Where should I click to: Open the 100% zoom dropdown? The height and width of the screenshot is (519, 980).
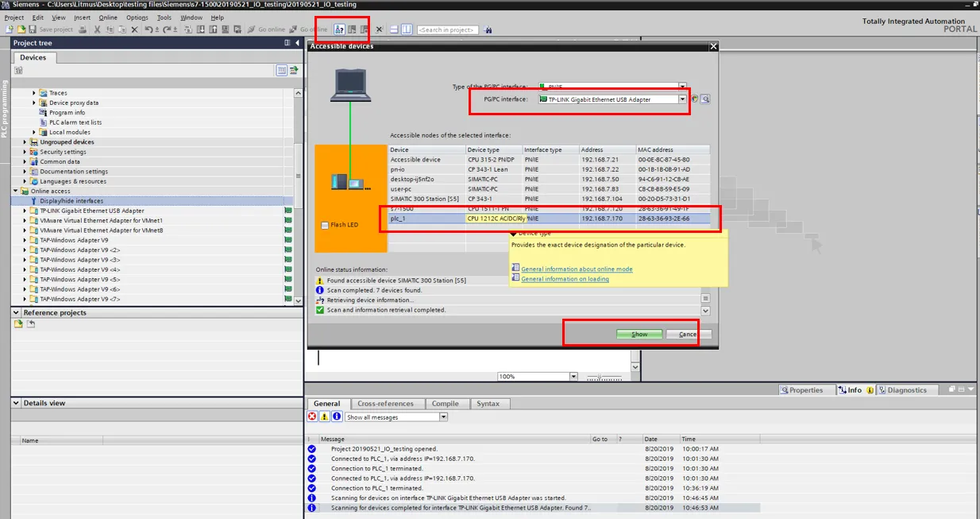pyautogui.click(x=573, y=377)
